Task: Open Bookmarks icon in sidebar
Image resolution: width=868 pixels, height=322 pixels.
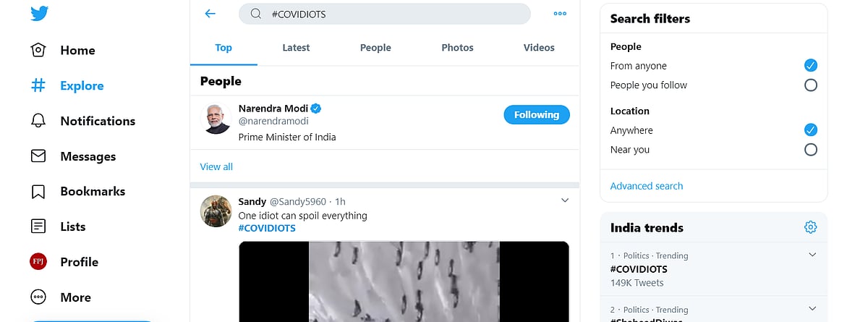Action: pos(38,192)
